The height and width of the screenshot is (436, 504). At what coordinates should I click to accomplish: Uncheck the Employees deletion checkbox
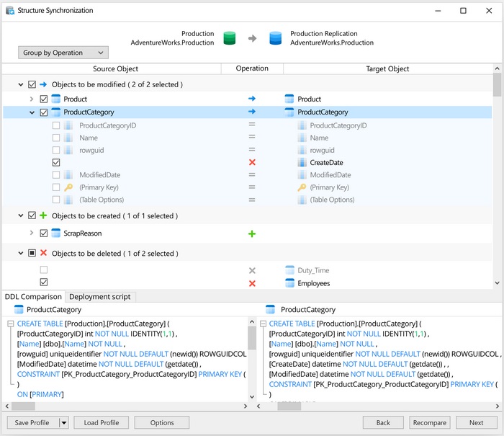click(x=44, y=282)
